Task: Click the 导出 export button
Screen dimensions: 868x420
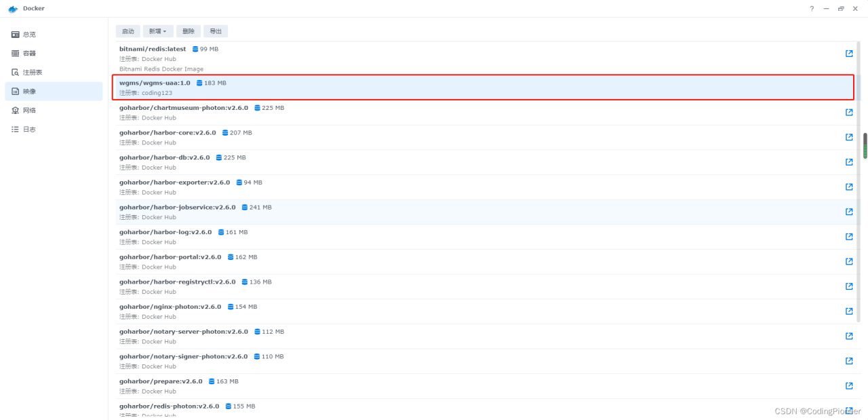Action: tap(216, 31)
